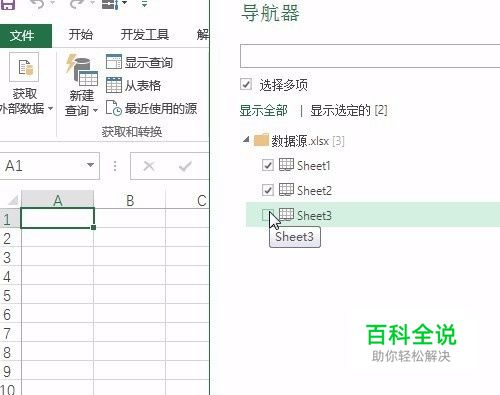Open the Customize Quick Access Toolbar dropdown
This screenshot has width=500, height=395.
point(144,4)
